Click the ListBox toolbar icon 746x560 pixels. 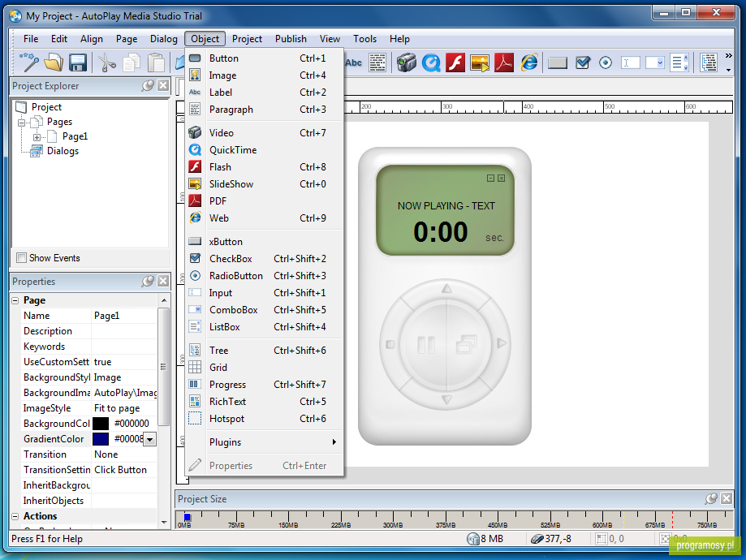click(679, 62)
